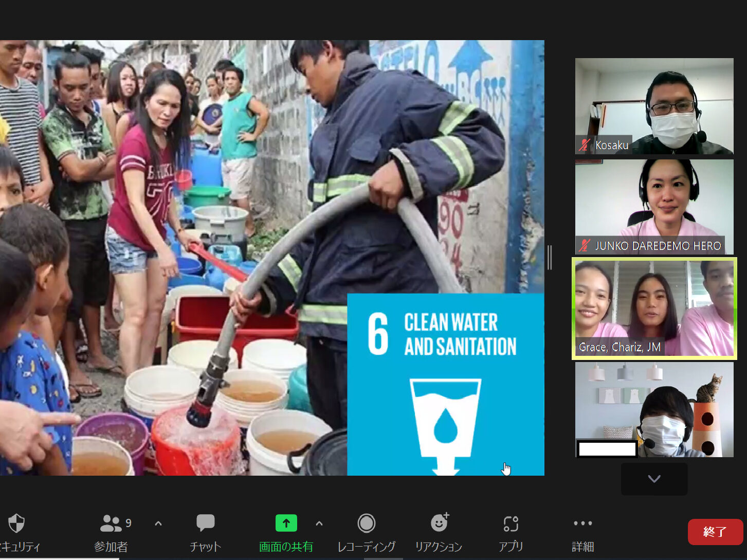747x560 pixels.
Task: Click the participant count number 9
Action: pyautogui.click(x=129, y=523)
